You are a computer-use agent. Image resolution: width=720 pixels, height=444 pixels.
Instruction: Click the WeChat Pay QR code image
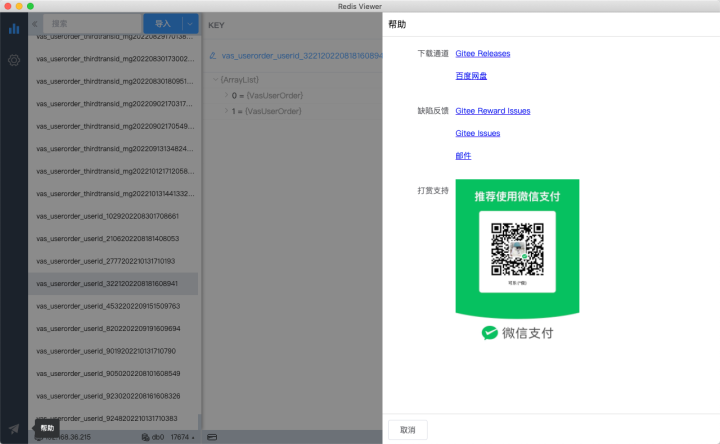tap(517, 249)
